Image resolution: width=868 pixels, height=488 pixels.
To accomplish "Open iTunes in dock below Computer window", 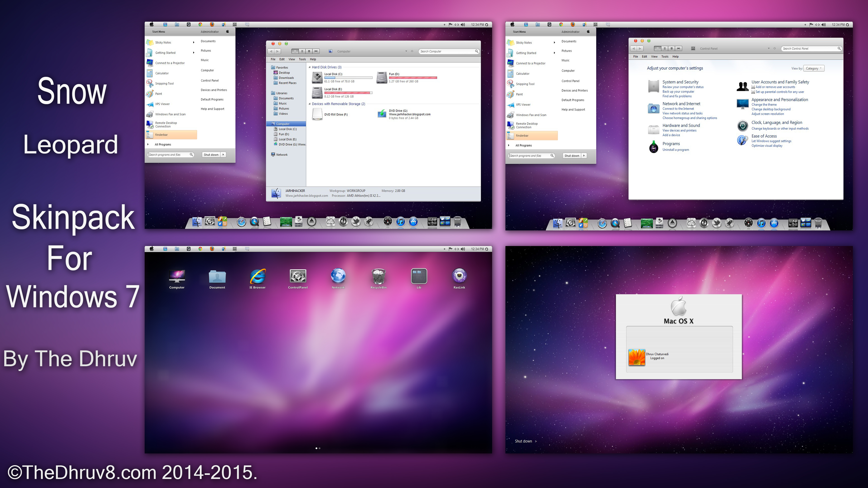I will point(400,221).
